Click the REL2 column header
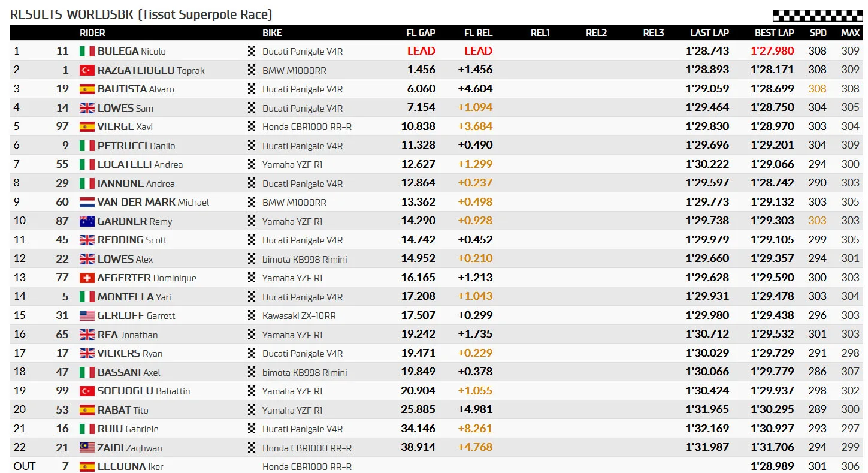The image size is (868, 473). [x=597, y=33]
